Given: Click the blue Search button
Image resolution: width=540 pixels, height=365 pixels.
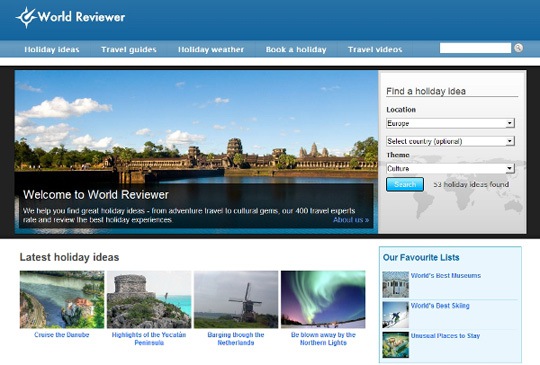Looking at the screenshot, I should [405, 185].
